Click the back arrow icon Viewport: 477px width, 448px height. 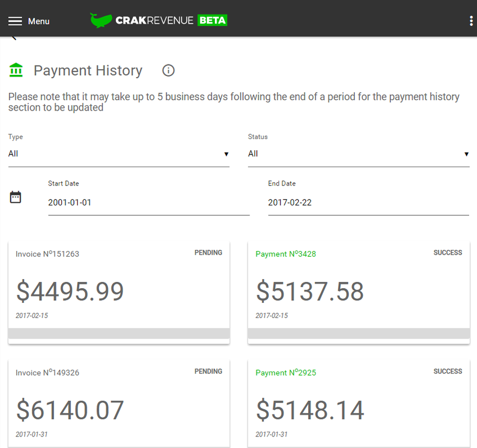14,38
